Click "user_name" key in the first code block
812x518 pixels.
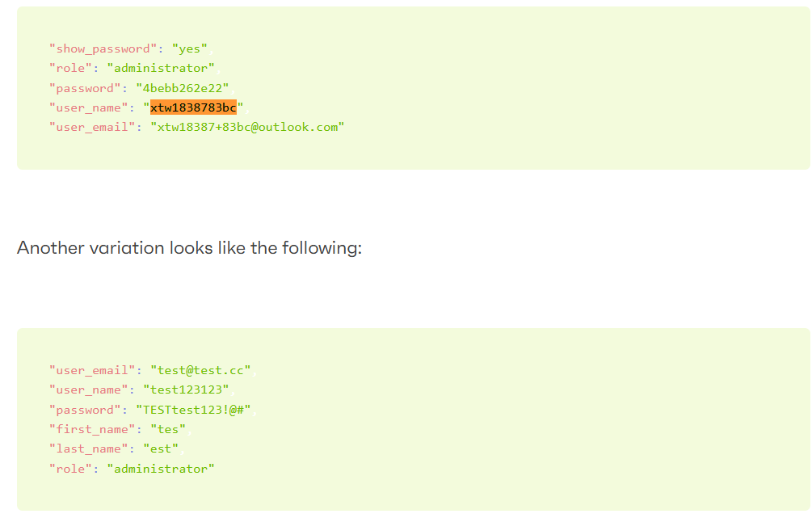(x=88, y=107)
